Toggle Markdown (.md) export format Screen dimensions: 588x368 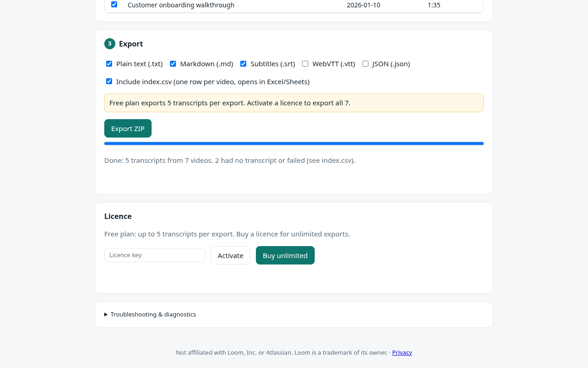click(173, 64)
